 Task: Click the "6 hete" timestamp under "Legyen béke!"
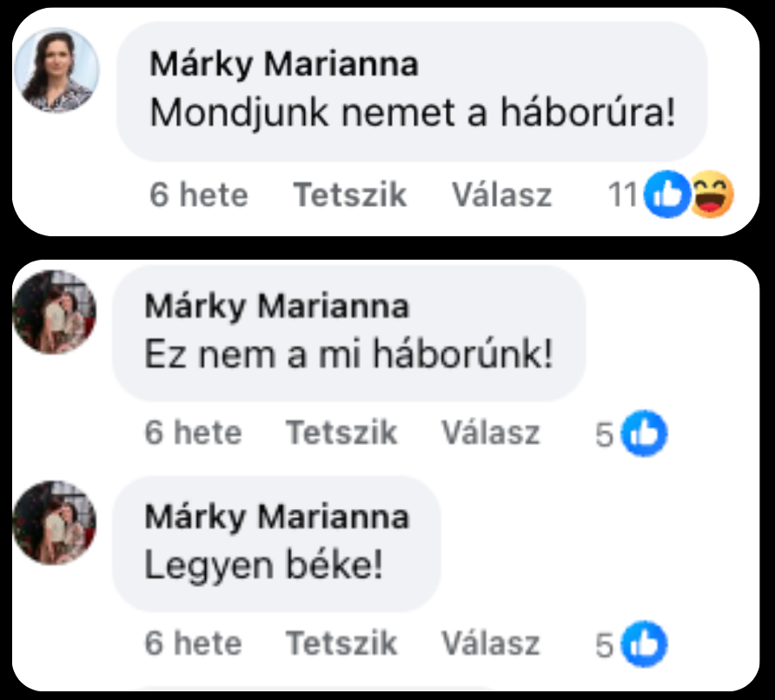click(193, 644)
